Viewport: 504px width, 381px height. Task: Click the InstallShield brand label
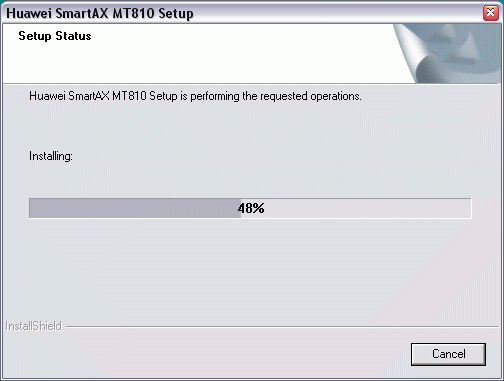pyautogui.click(x=34, y=326)
